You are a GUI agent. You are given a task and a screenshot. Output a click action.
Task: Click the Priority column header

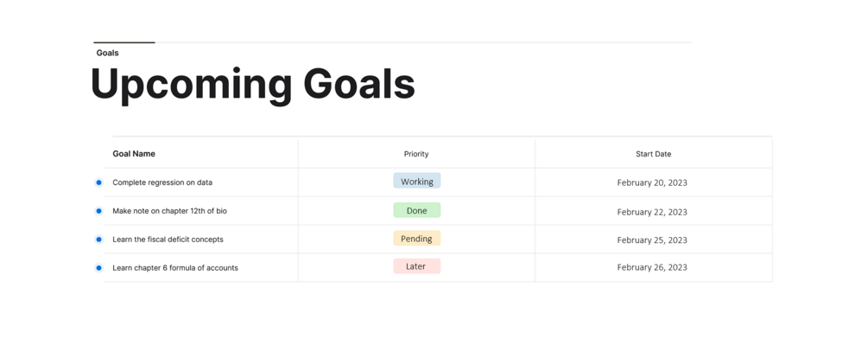[416, 154]
